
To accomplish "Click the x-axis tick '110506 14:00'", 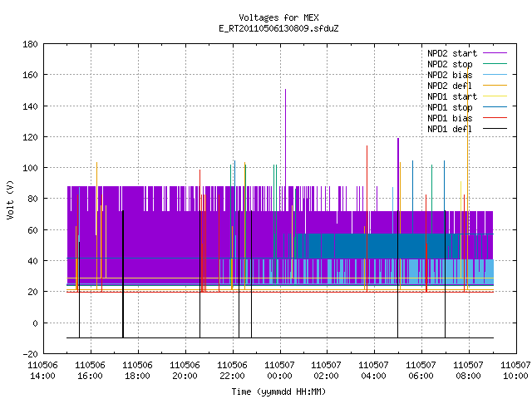I will point(42,371).
